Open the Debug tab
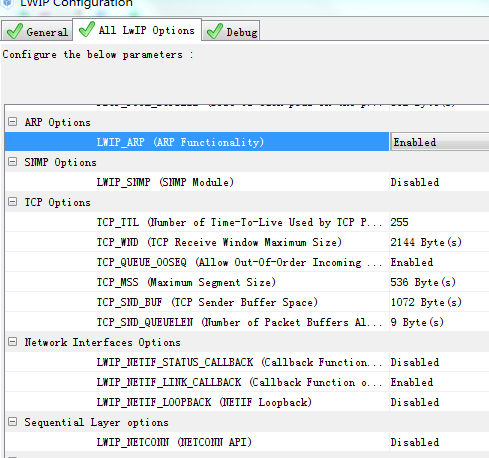The height and width of the screenshot is (458, 489). pyautogui.click(x=231, y=31)
